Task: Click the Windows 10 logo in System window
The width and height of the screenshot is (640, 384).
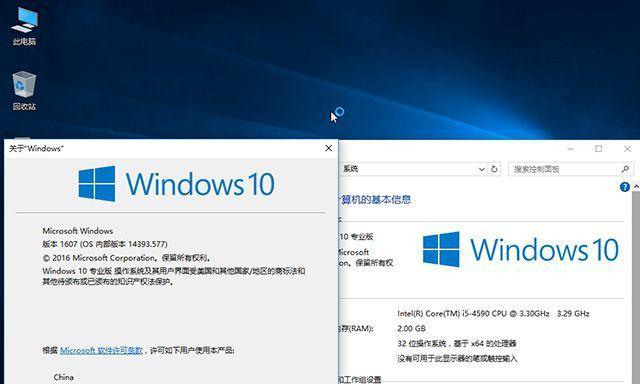Action: click(x=520, y=249)
